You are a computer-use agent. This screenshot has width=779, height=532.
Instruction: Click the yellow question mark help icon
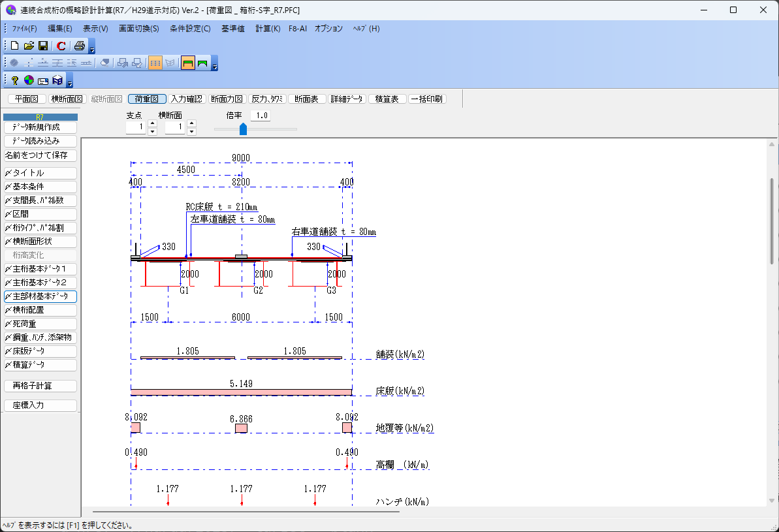click(14, 80)
